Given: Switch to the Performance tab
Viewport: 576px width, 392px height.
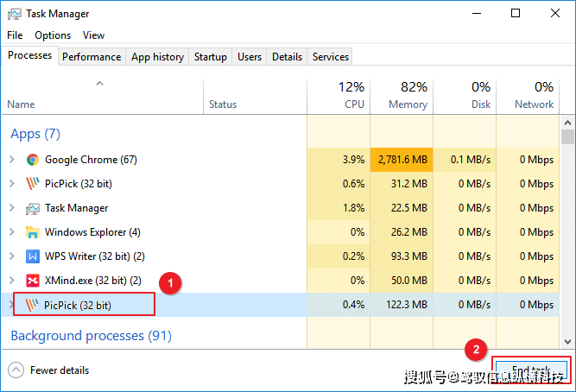Looking at the screenshot, I should (92, 57).
